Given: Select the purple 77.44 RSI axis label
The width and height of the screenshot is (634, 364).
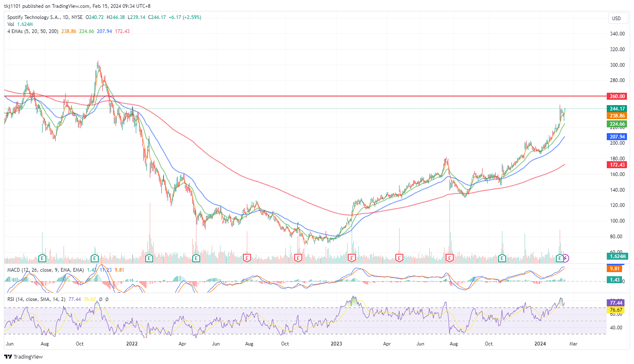Looking at the screenshot, I should tap(616, 303).
